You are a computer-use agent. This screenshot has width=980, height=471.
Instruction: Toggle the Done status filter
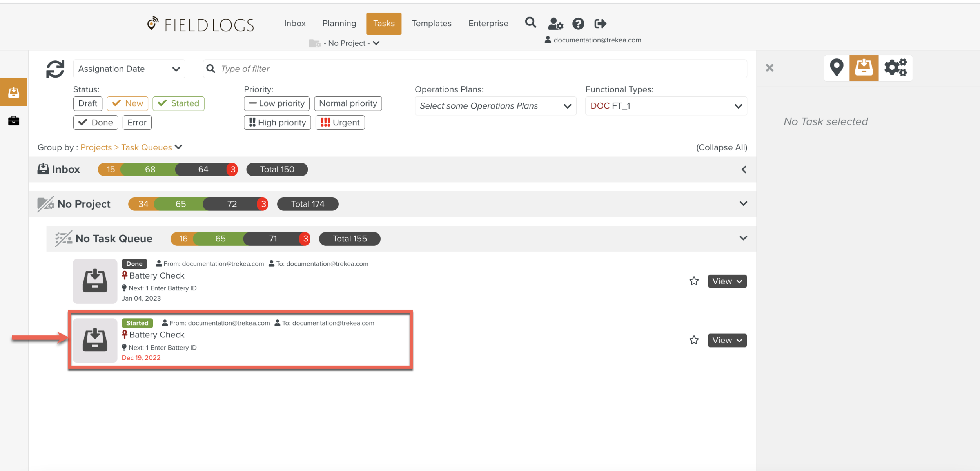96,123
